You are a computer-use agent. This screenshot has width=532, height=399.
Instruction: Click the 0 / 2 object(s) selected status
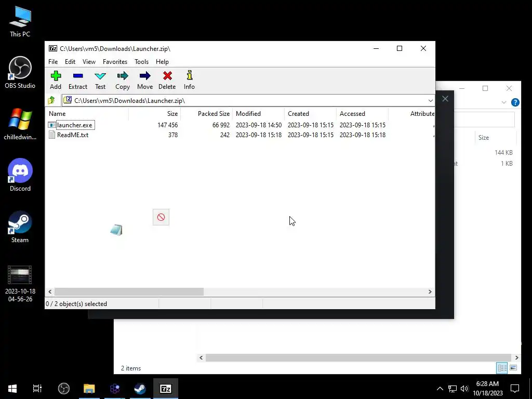[x=76, y=304]
